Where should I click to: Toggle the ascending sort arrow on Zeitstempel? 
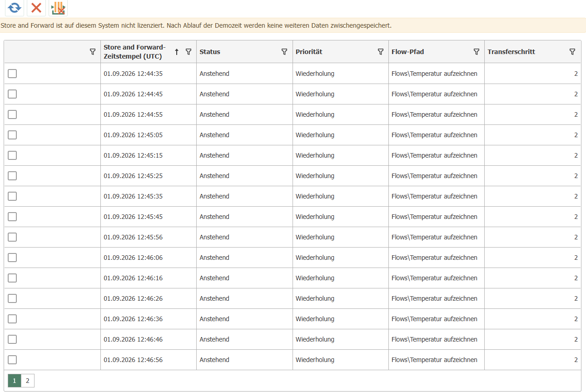[x=177, y=52]
